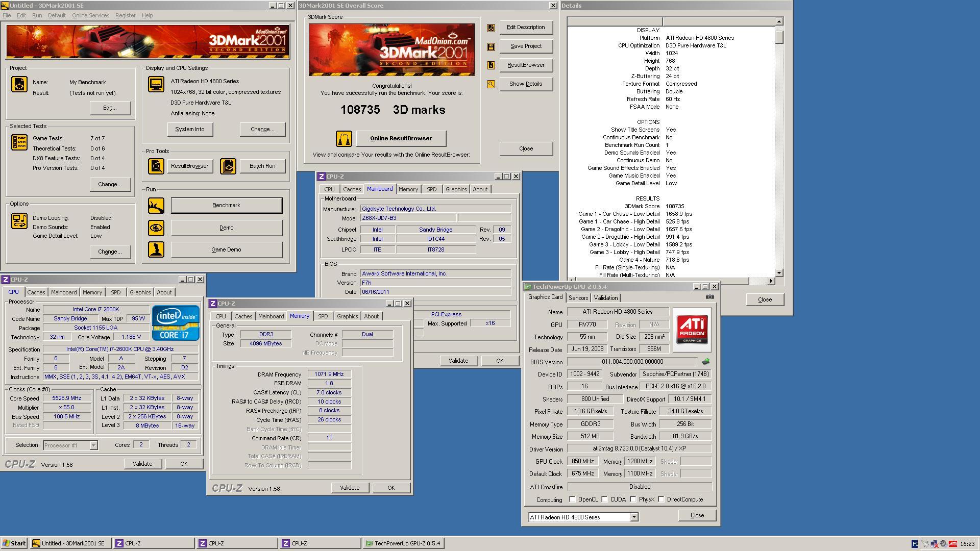Click the Benchmark run icon
The image size is (980, 551).
pyautogui.click(x=156, y=206)
